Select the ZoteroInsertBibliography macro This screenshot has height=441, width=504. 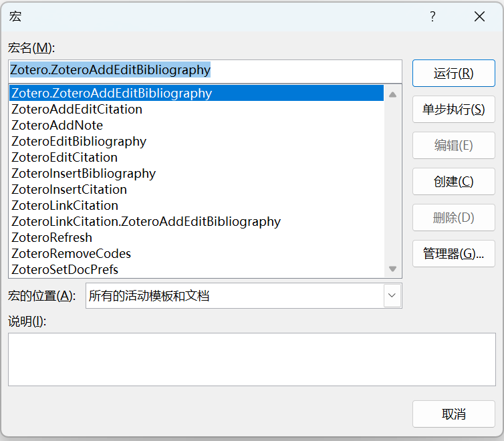197,174
